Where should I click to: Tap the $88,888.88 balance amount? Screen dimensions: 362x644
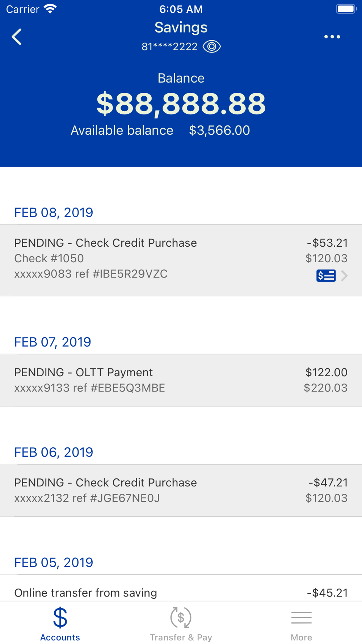pyautogui.click(x=181, y=104)
